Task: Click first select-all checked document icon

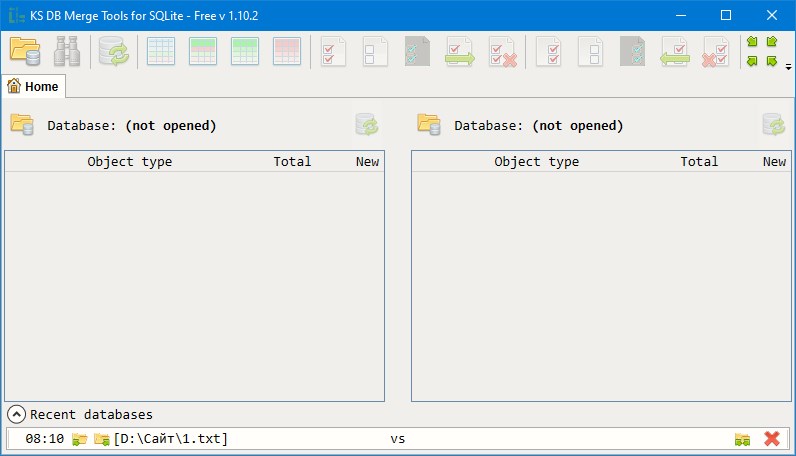Action: coord(333,51)
